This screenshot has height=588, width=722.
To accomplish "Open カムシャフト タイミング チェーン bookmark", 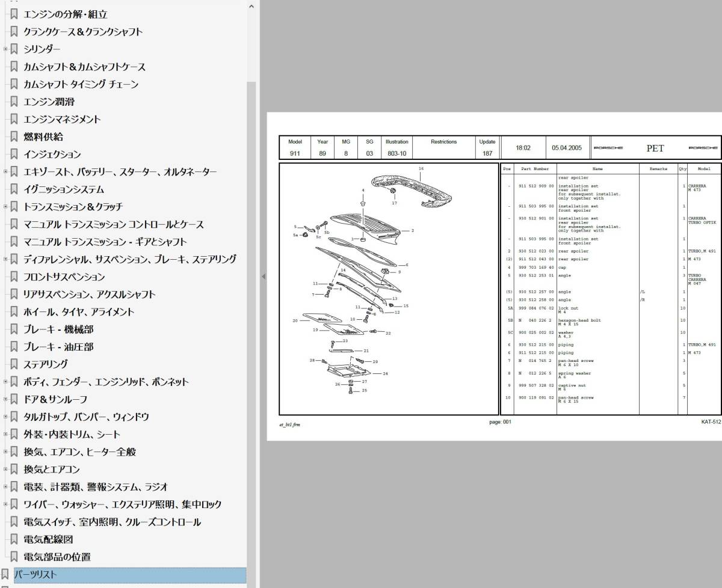I will pos(81,84).
